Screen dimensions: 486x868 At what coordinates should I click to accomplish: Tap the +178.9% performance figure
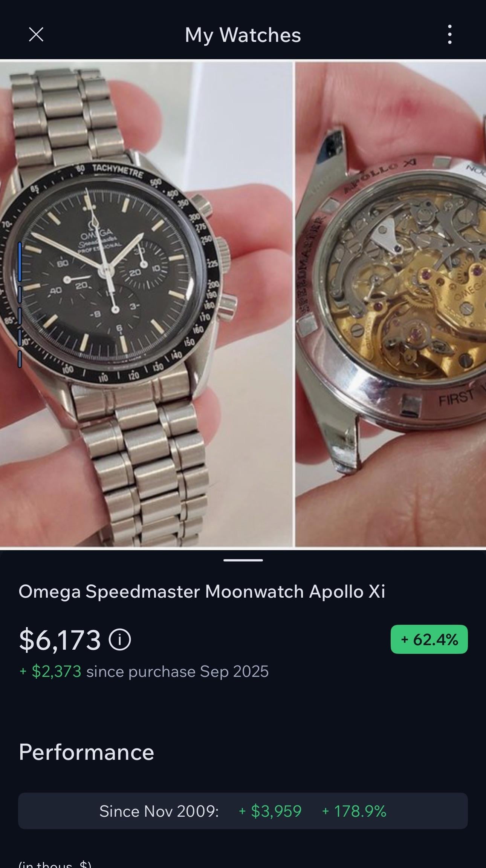pyautogui.click(x=354, y=811)
